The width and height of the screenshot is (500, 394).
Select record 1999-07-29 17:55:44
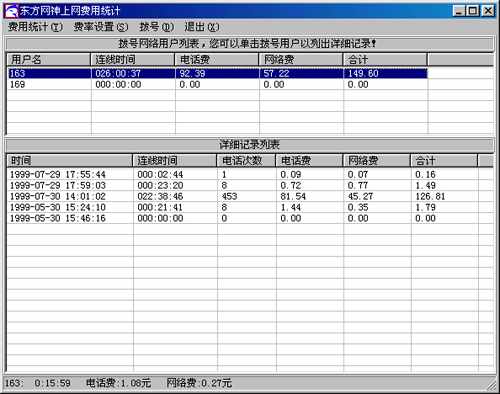click(x=58, y=174)
